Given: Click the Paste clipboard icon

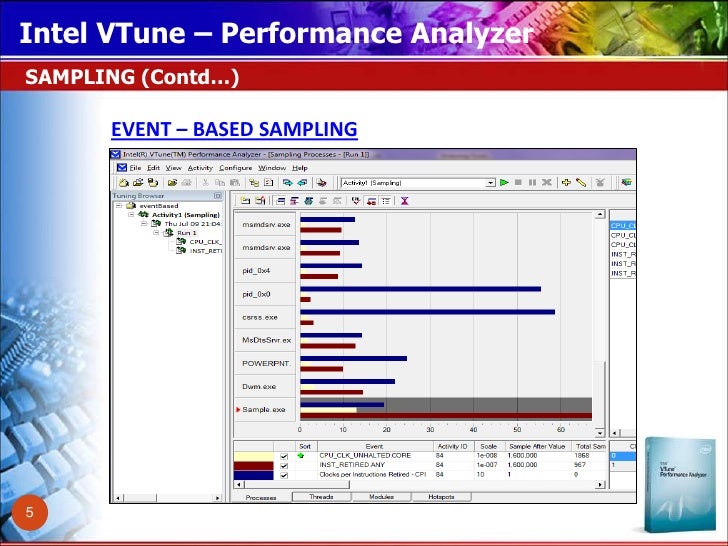Looking at the screenshot, I should (x=235, y=182).
